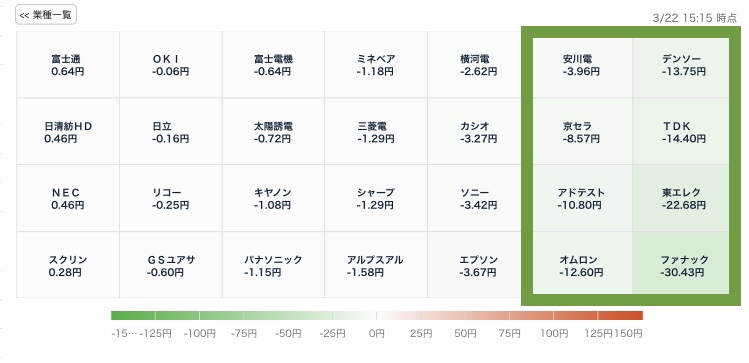The width and height of the screenshot is (749, 363).
Task: Select the キヤノン -1.08円 cell
Action: (273, 198)
